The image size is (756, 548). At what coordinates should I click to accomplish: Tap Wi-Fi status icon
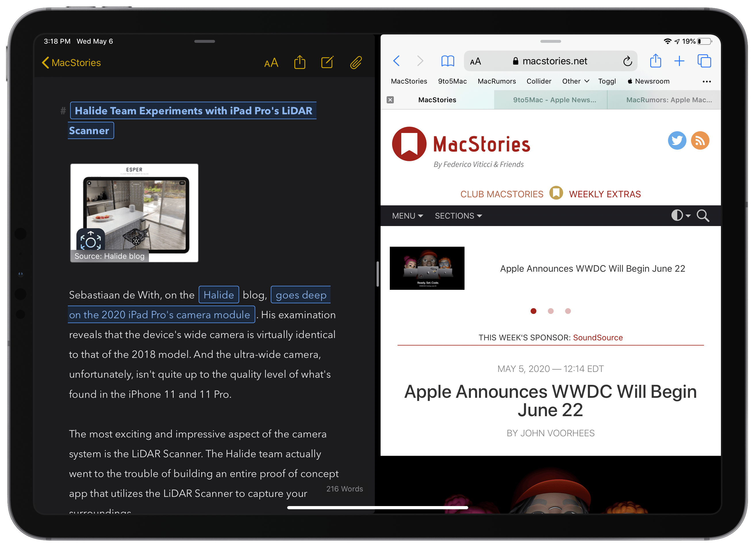[x=667, y=41]
